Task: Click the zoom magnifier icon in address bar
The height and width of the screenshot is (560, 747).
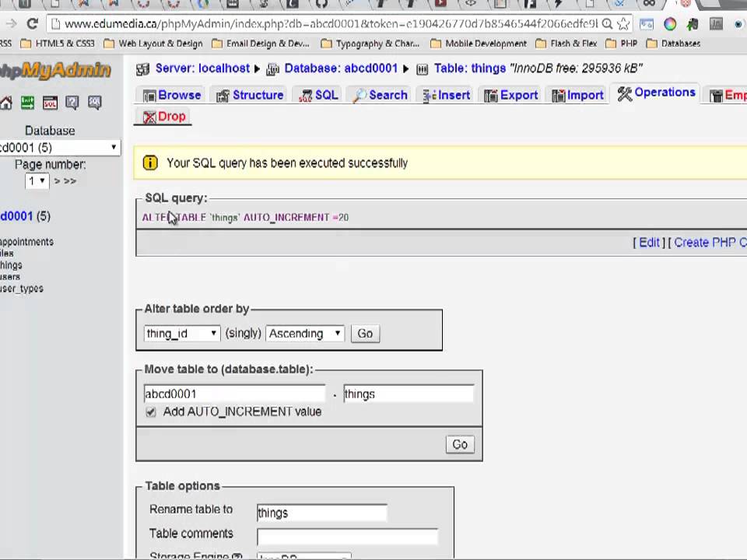Action: 607,23
